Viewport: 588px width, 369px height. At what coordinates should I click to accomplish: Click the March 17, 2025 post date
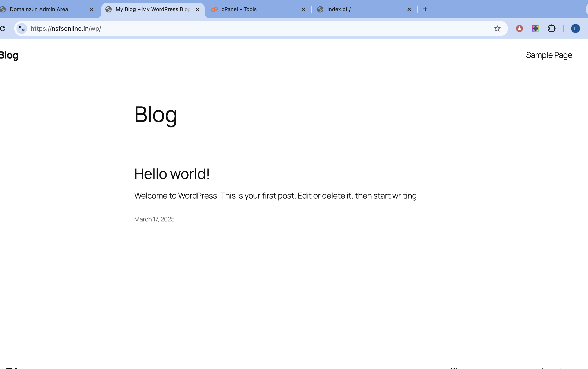click(x=154, y=219)
